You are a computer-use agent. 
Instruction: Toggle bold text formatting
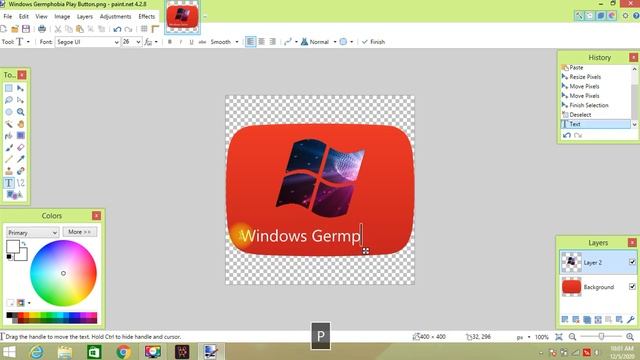[x=170, y=42]
